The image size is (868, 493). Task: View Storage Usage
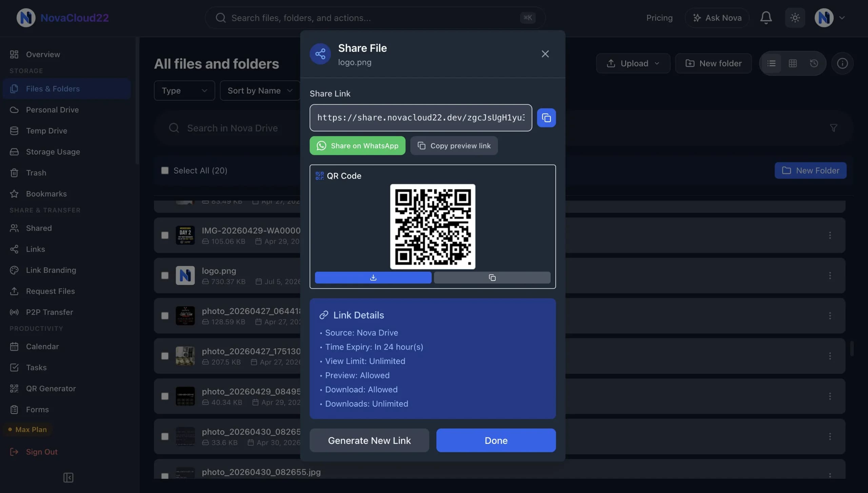[66, 152]
